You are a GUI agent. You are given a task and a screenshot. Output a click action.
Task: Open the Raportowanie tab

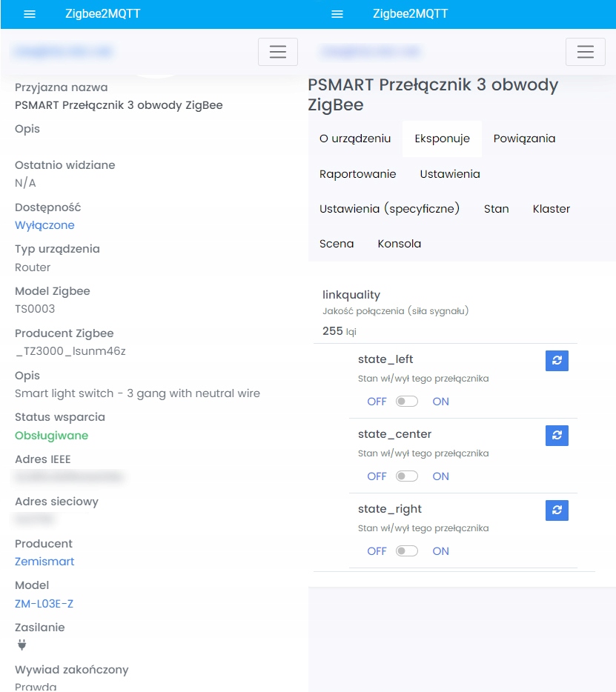[x=358, y=174]
